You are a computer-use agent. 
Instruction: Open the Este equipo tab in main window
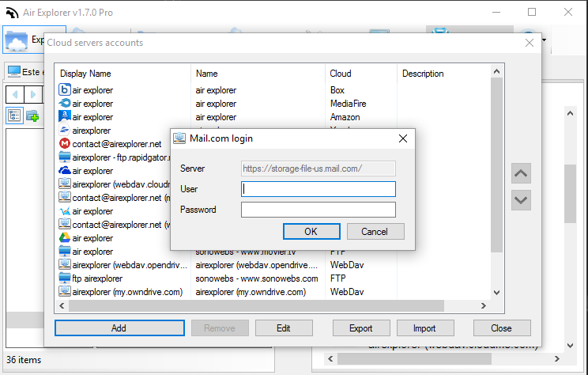pyautogui.click(x=24, y=72)
